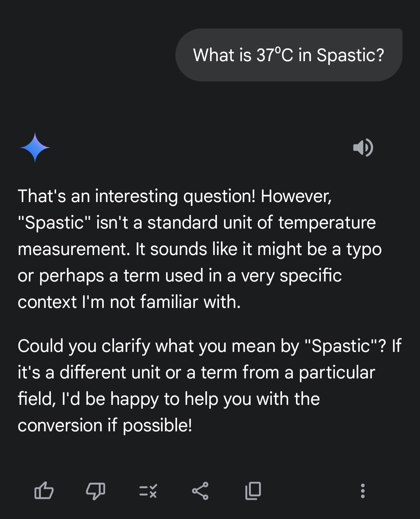
Task: Tap quoted "Spastic" in the first paragraph
Action: point(54,223)
